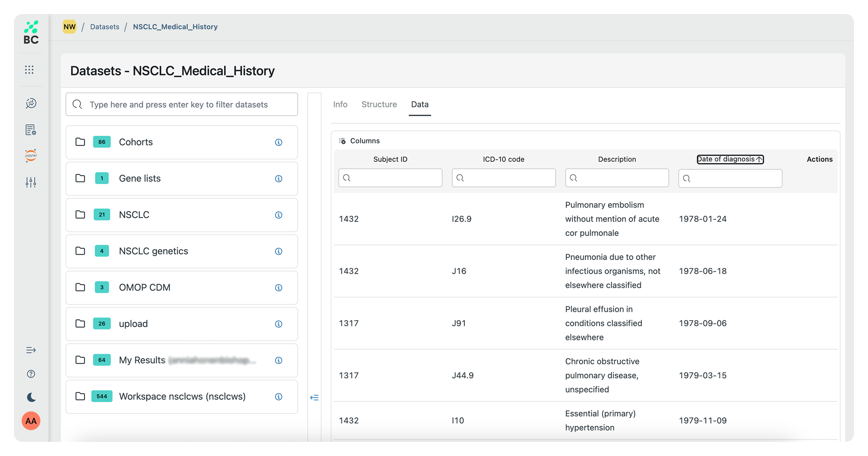The height and width of the screenshot is (456, 868).
Task: Open the AA user avatar menu
Action: [31, 421]
